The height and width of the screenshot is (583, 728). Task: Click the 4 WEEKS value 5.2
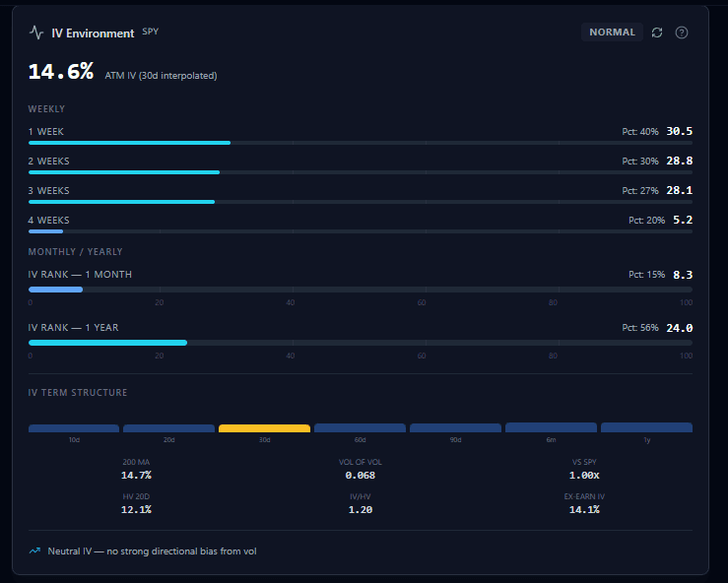coord(683,220)
